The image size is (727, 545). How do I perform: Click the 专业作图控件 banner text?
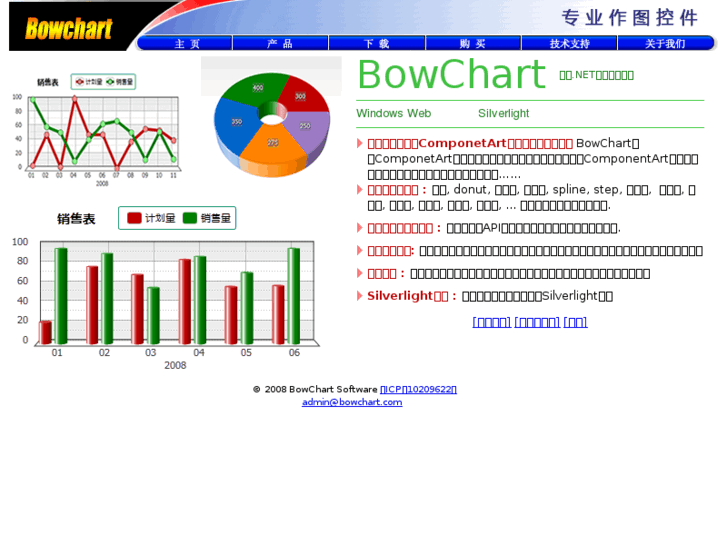pos(630,18)
